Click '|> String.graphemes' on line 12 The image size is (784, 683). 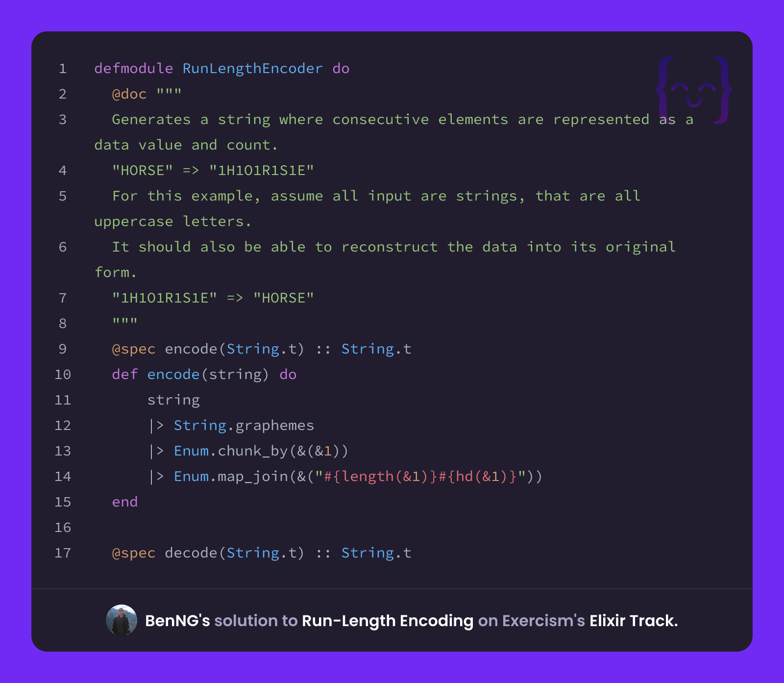click(231, 425)
